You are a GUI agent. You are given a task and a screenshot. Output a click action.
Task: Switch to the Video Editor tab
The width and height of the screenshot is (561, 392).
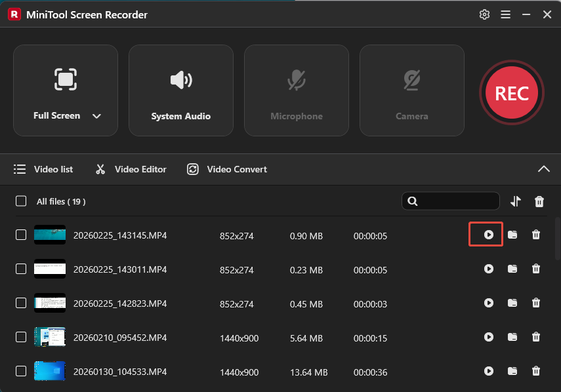pyautogui.click(x=130, y=168)
